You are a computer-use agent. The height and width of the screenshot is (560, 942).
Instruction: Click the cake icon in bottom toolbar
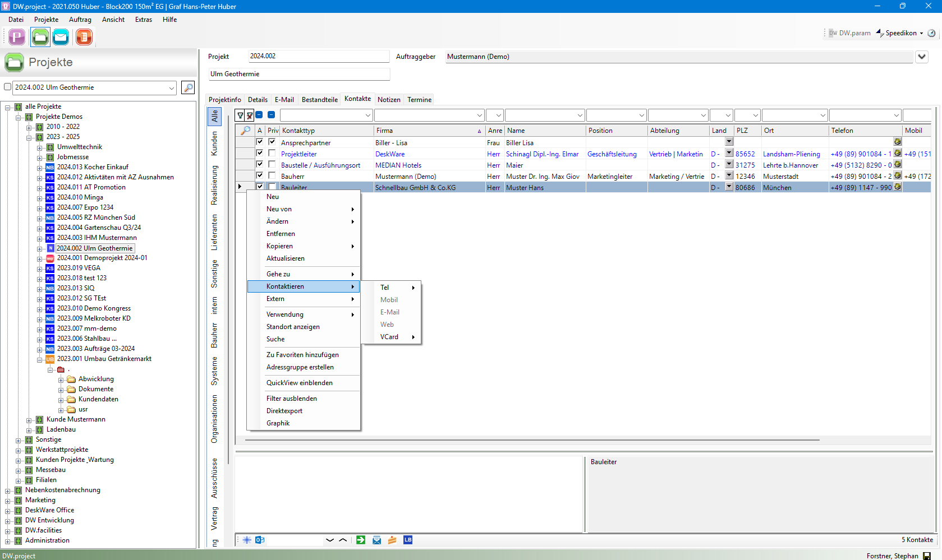pos(392,540)
